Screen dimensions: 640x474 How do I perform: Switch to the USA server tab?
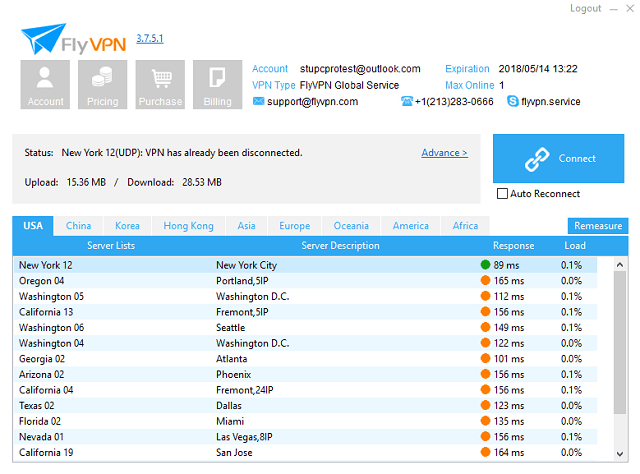pos(33,226)
